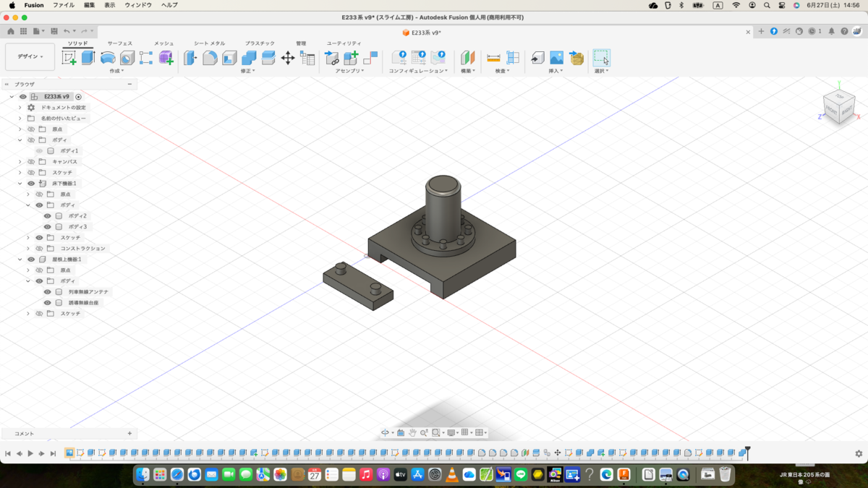Viewport: 868px width, 488px height.
Task: Toggle visibility of 床下機器:1 component
Action: click(31, 183)
